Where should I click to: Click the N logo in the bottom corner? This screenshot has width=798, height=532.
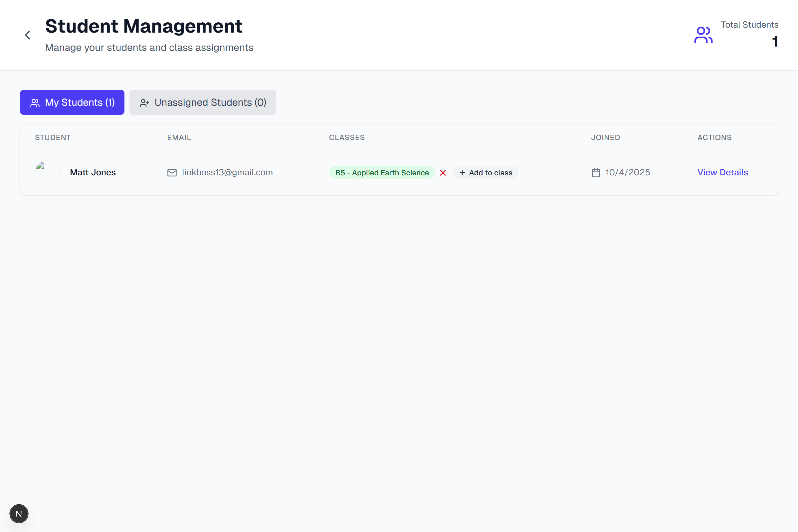19,513
